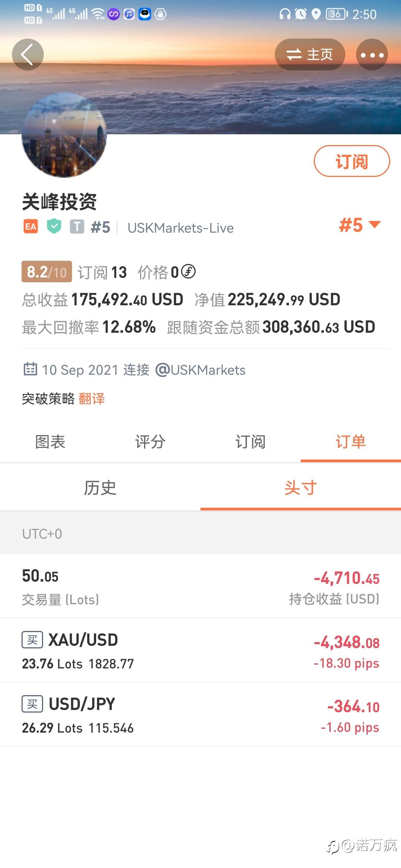Switch to the 评分 tab
This screenshot has width=401, height=868.
[150, 442]
